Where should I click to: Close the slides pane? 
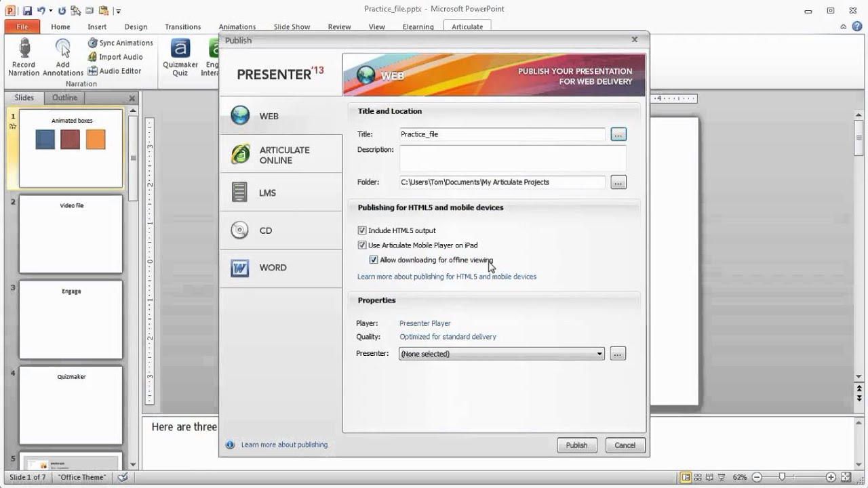pyautogui.click(x=133, y=98)
